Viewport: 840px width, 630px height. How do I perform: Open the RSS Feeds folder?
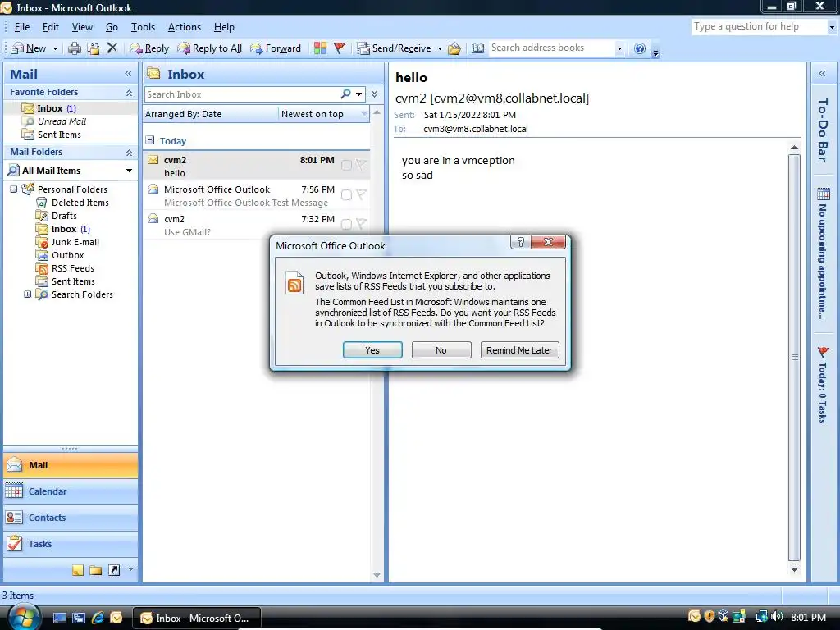coord(72,268)
